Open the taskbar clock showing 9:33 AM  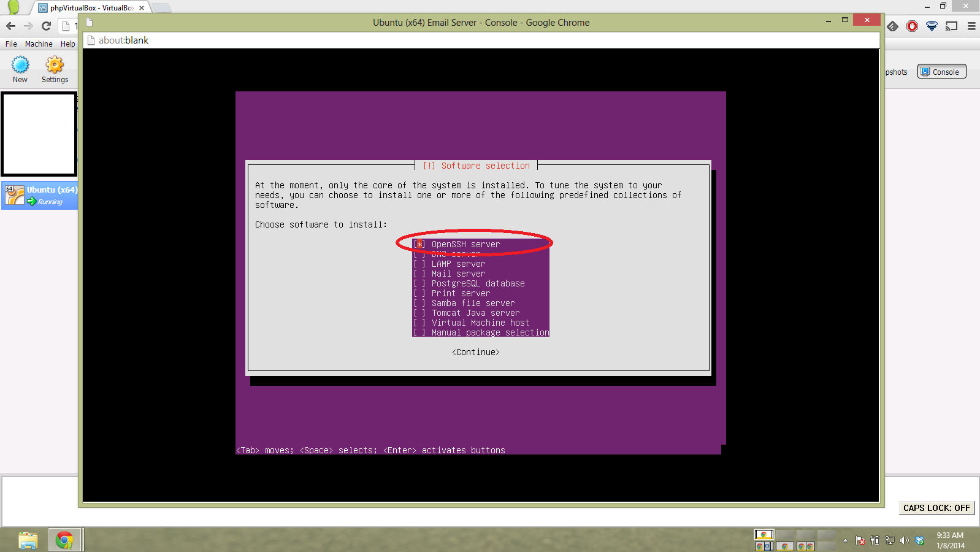[x=950, y=540]
